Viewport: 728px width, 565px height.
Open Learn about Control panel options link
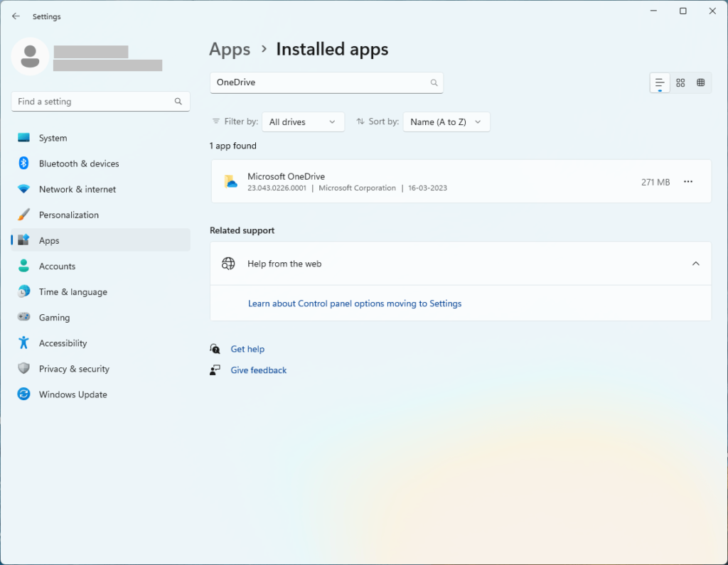tap(355, 303)
